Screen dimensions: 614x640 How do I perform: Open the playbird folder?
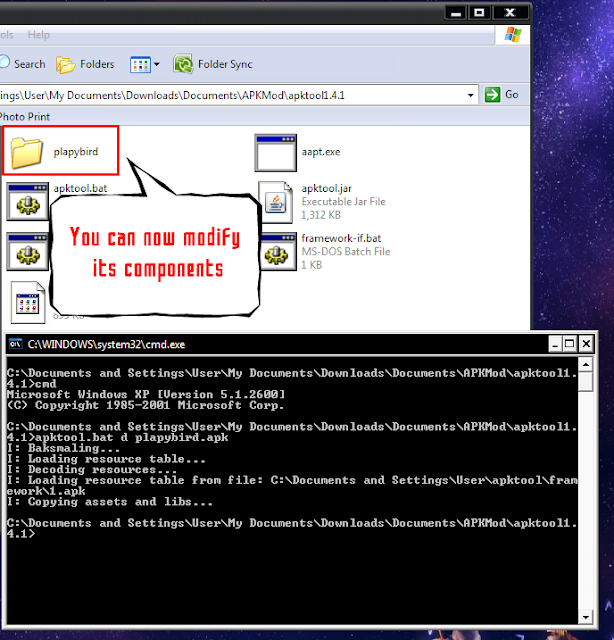(27, 152)
